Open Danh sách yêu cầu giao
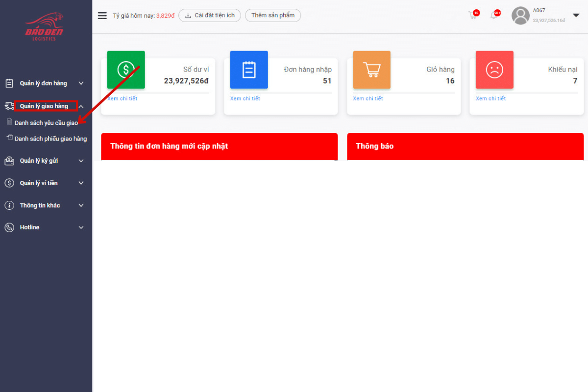The width and height of the screenshot is (588, 392). 46,123
